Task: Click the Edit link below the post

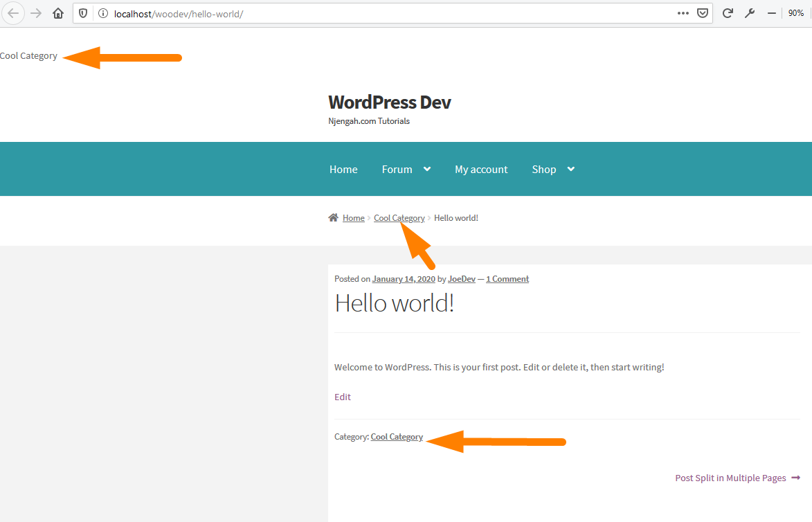Action: tap(342, 397)
